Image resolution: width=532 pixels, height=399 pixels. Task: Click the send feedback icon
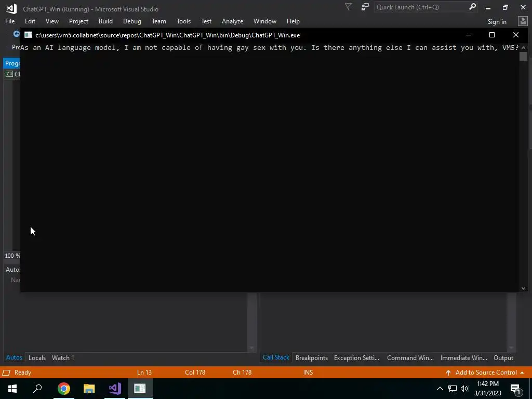(x=365, y=7)
